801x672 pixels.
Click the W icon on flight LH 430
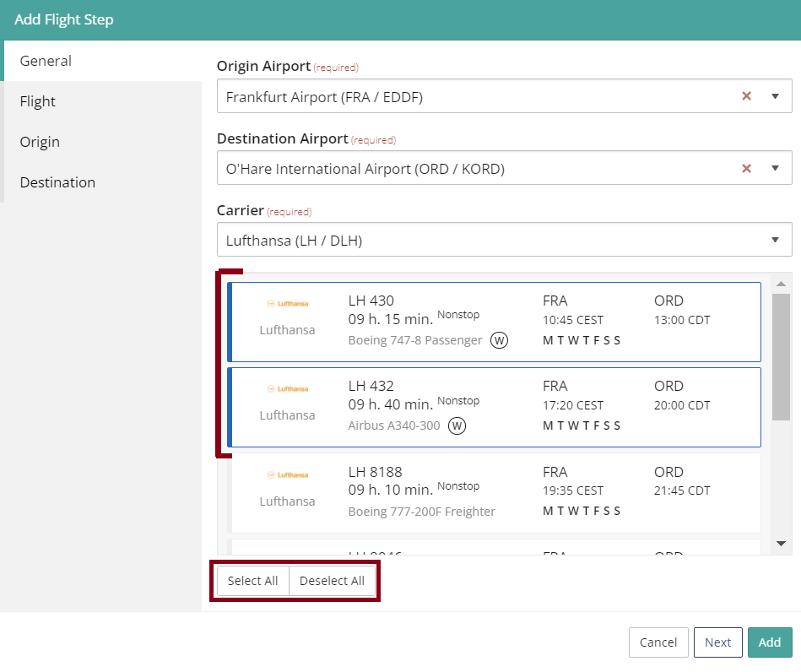(499, 340)
